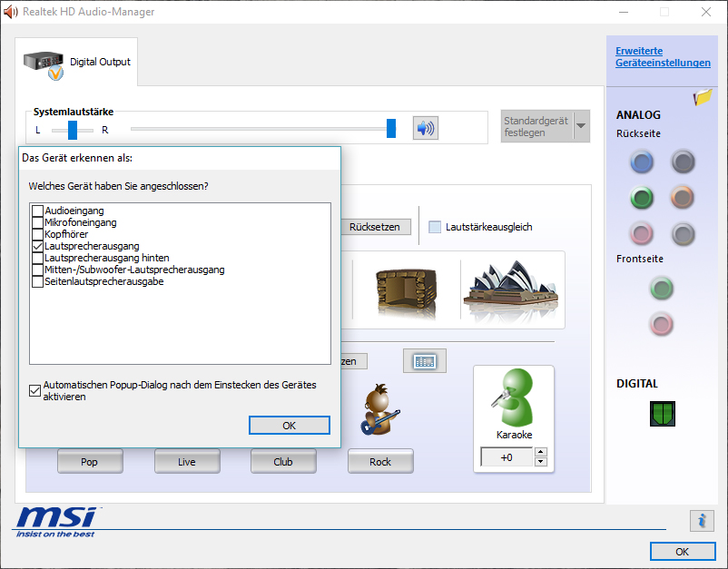
Task: Click Standardgerät festlegen button
Action: pyautogui.click(x=537, y=126)
